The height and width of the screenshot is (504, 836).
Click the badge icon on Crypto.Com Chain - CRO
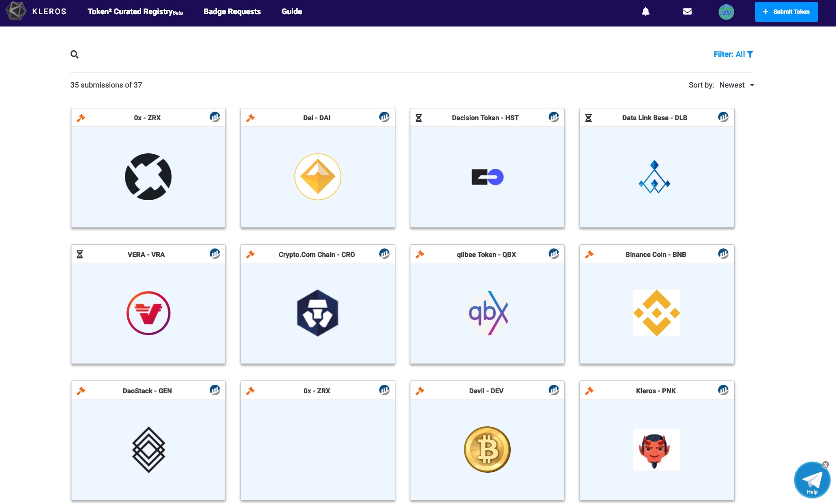[384, 254]
